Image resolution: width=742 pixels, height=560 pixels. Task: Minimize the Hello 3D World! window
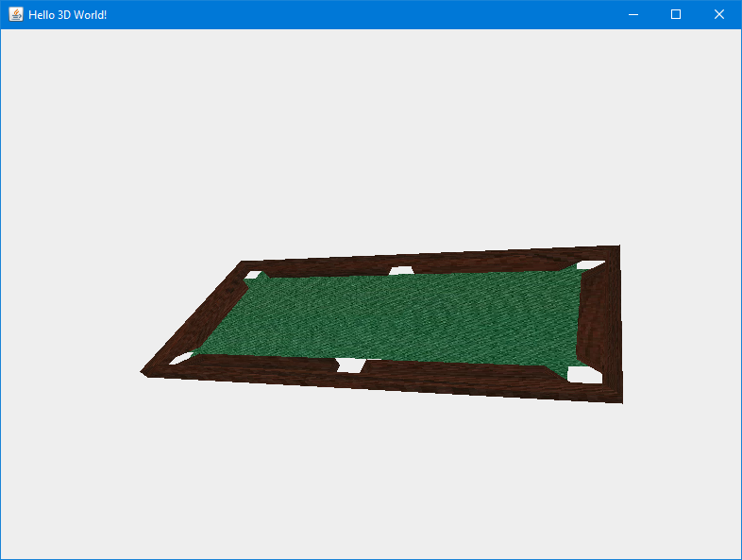633,14
